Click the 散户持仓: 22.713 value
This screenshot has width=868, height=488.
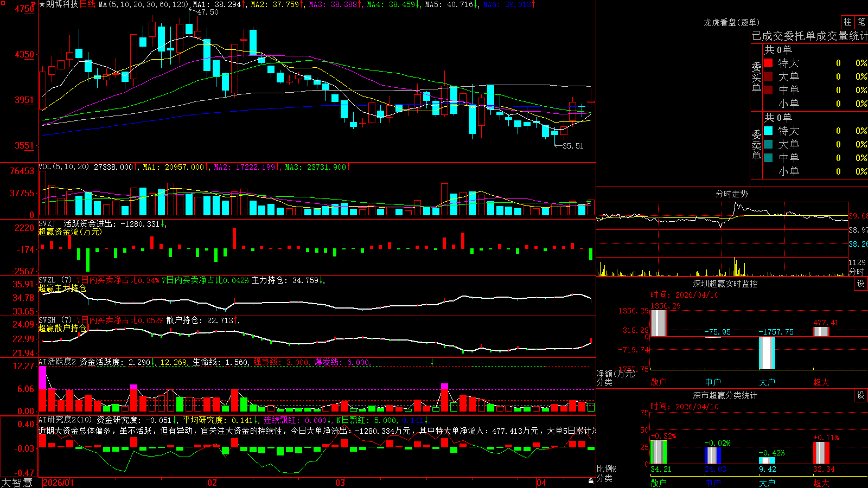(x=200, y=320)
